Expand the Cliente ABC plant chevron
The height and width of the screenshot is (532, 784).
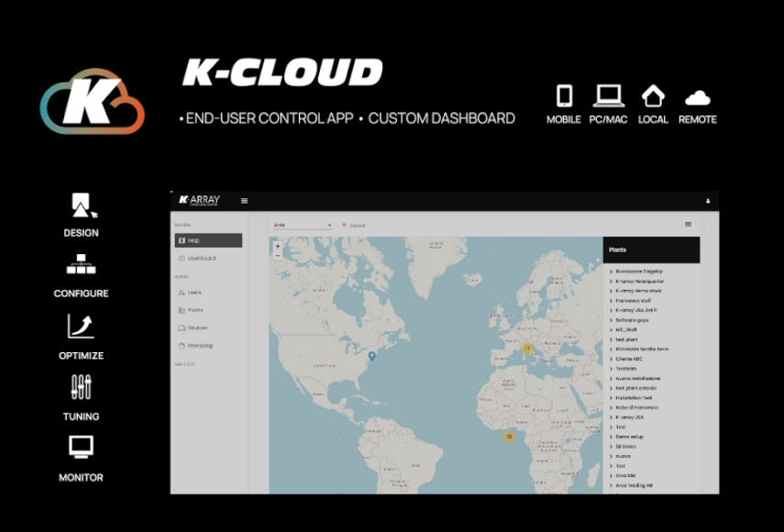click(x=611, y=359)
